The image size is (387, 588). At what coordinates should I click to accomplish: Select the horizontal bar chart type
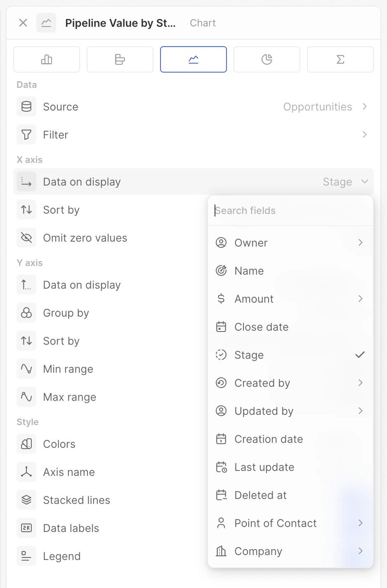(120, 59)
